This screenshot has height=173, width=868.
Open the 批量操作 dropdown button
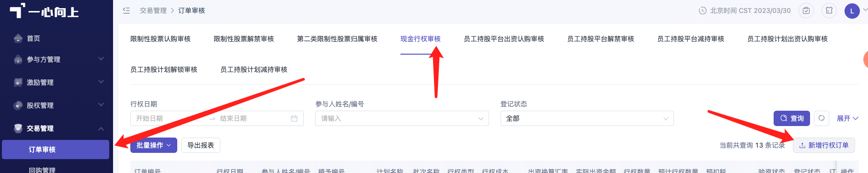coord(154,145)
